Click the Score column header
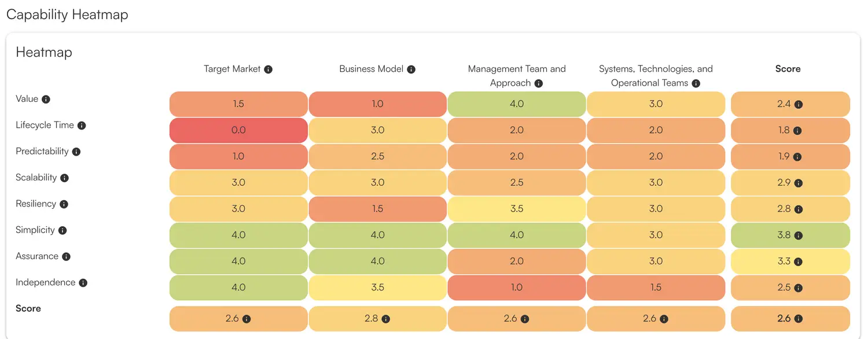Viewport: 868px width, 339px height. pyautogui.click(x=788, y=69)
